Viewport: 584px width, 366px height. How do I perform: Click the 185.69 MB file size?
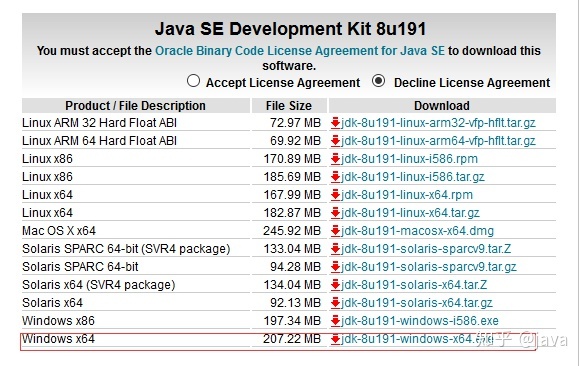pos(292,177)
